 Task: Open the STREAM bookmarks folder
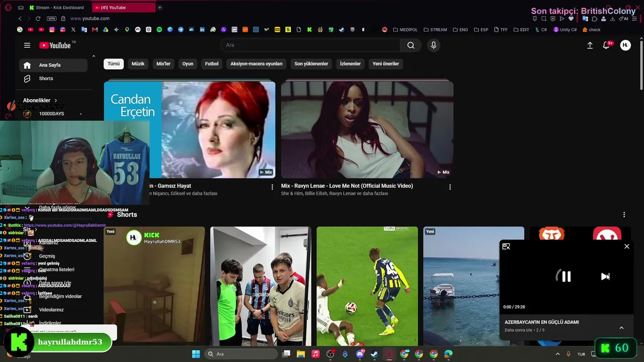435,30
